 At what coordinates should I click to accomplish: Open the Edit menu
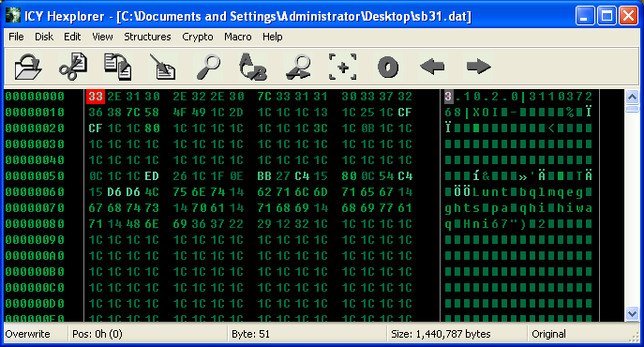tap(72, 37)
